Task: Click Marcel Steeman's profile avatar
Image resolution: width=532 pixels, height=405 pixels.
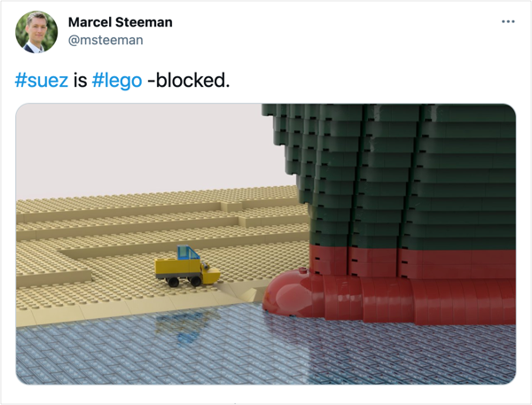Action: 36,32
